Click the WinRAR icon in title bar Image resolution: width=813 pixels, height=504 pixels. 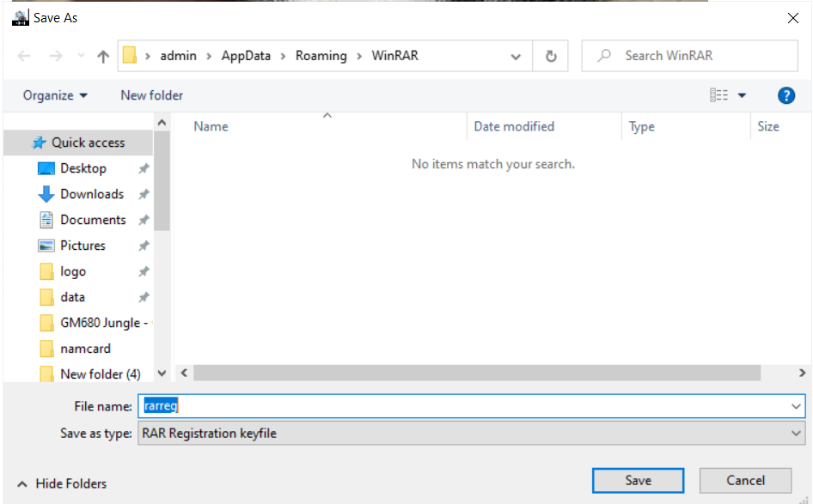coord(21,18)
